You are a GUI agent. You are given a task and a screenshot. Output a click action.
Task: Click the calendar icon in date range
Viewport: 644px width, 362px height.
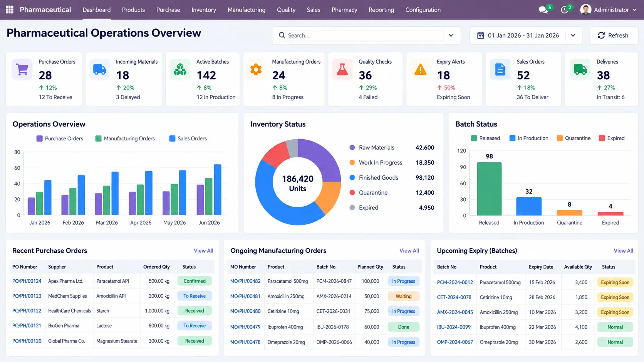pos(481,35)
